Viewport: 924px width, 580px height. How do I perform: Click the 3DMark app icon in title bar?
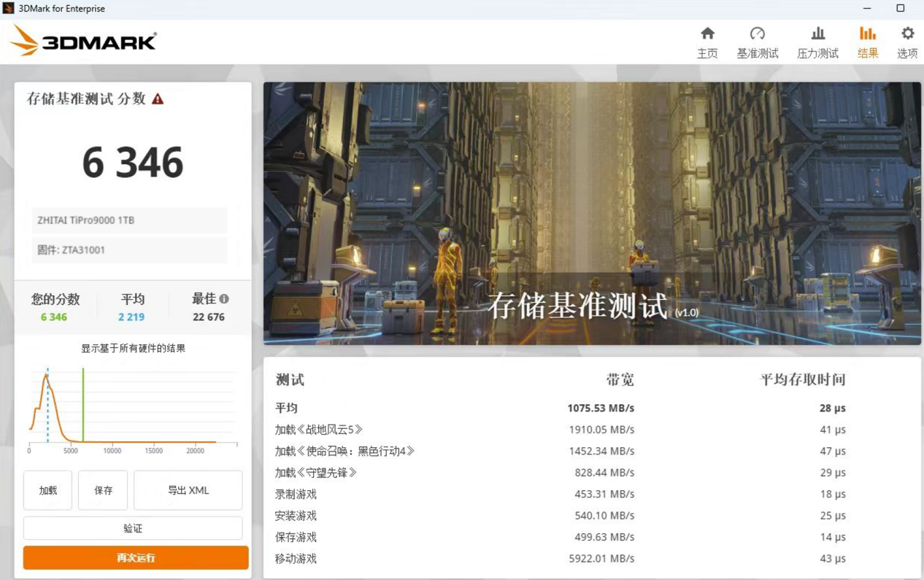click(8, 8)
